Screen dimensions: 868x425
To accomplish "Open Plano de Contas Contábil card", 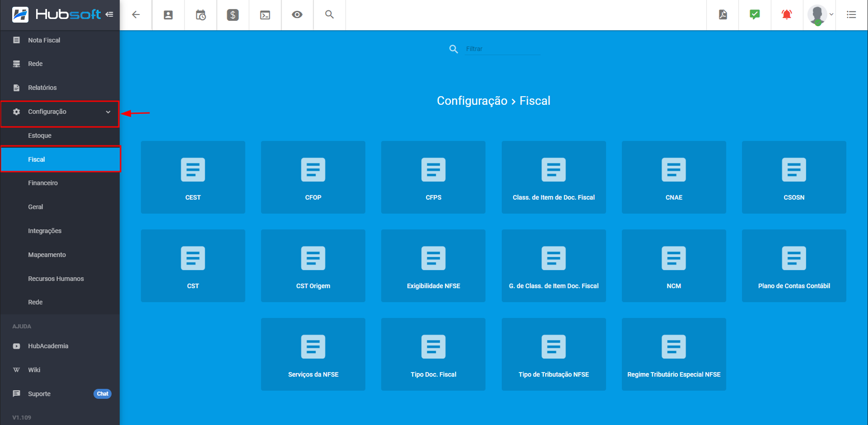I will 794,266.
